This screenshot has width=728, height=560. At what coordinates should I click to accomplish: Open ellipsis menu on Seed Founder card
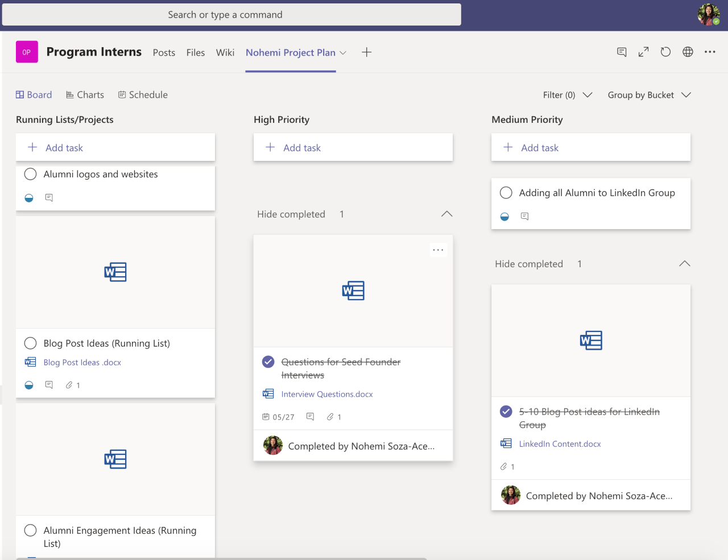point(438,250)
